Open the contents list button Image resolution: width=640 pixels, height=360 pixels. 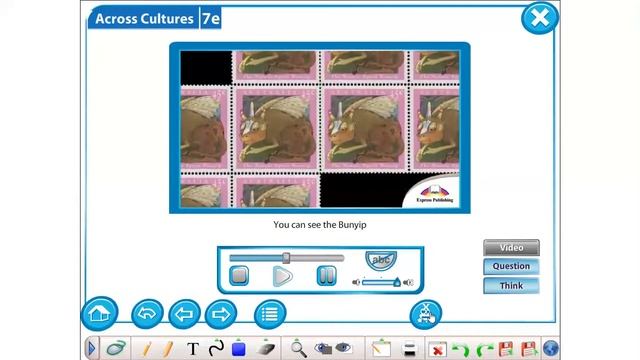tap(270, 314)
